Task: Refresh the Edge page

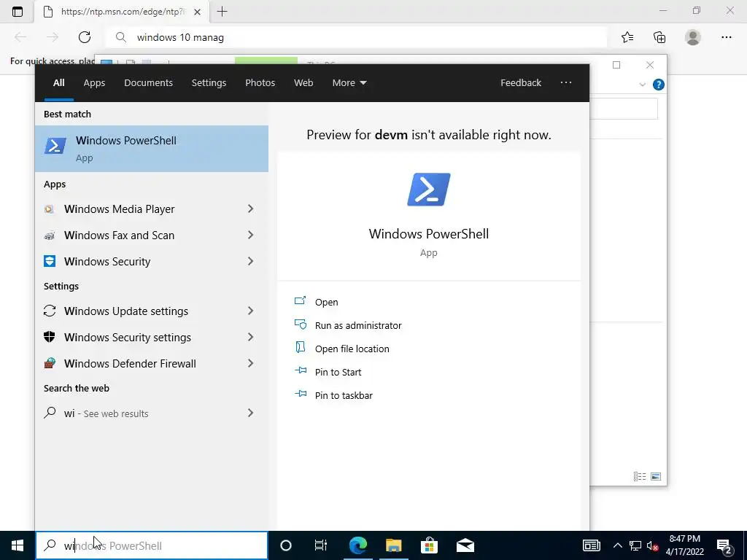Action: [x=85, y=37]
